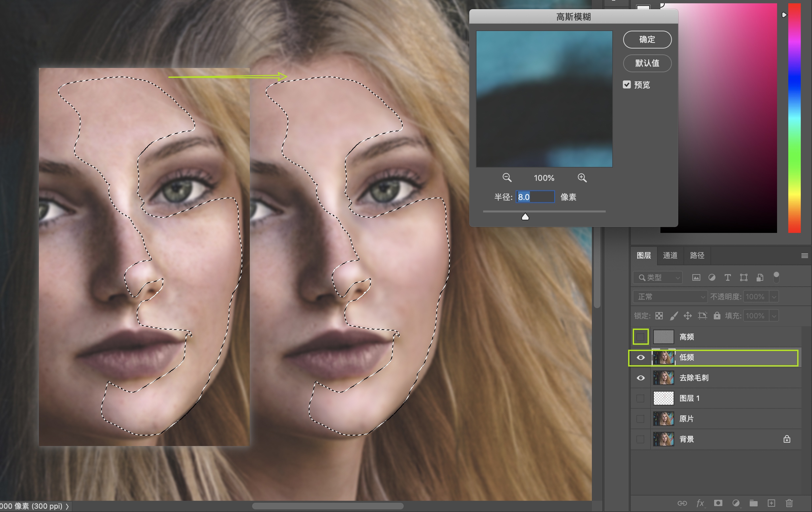812x512 pixels.
Task: Switch to the 通道 channels tab
Action: 670,255
